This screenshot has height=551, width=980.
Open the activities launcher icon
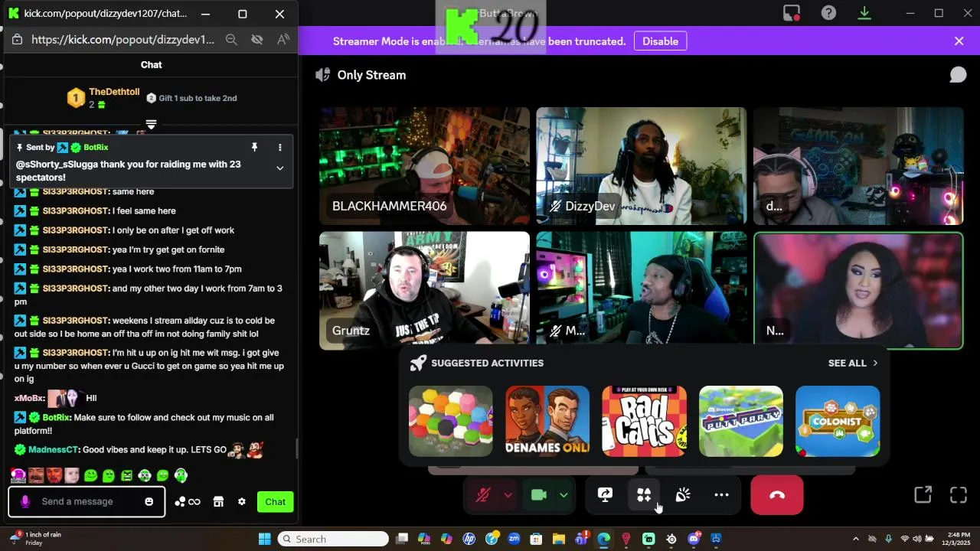click(644, 495)
